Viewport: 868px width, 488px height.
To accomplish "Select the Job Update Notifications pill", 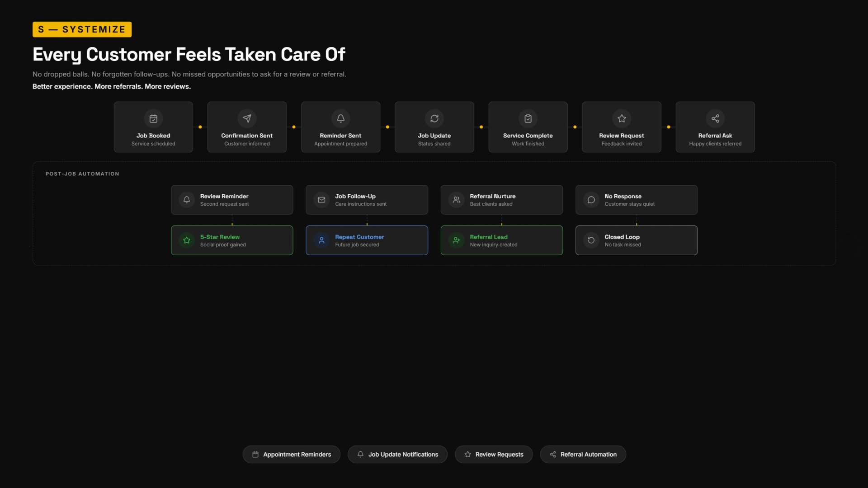I will pyautogui.click(x=397, y=455).
